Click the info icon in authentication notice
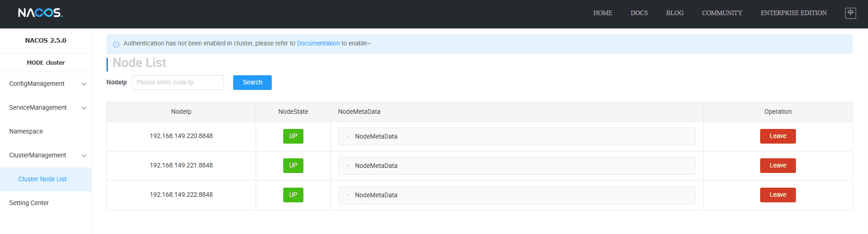This screenshot has width=868, height=234. [x=116, y=44]
